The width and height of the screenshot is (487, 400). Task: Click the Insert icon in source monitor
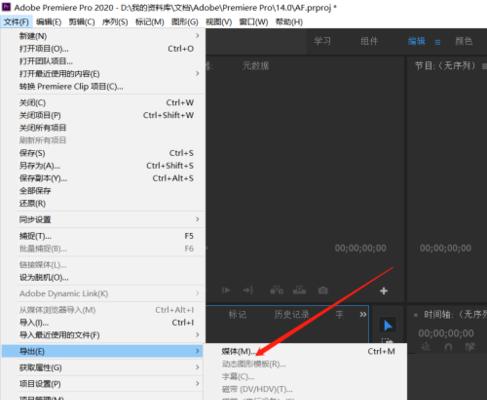pyautogui.click(x=276, y=290)
